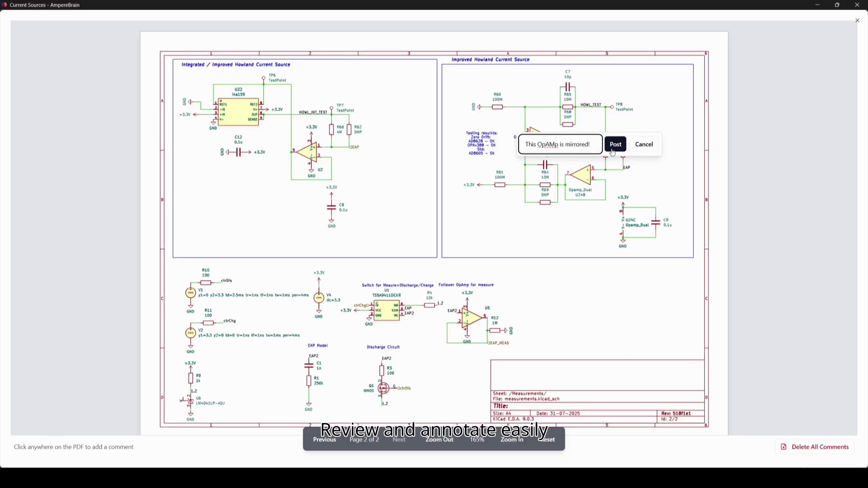Click the 'Click anywhere on the PDF' hint
The image size is (868, 488).
pyautogui.click(x=74, y=447)
